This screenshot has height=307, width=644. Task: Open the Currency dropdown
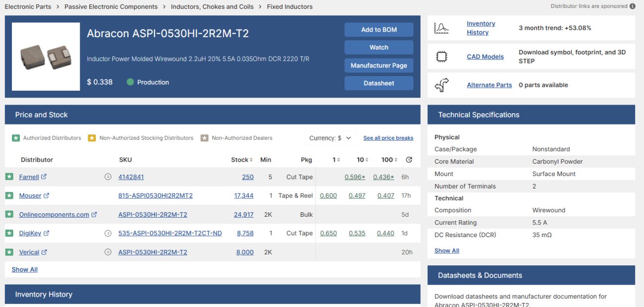[x=330, y=138]
